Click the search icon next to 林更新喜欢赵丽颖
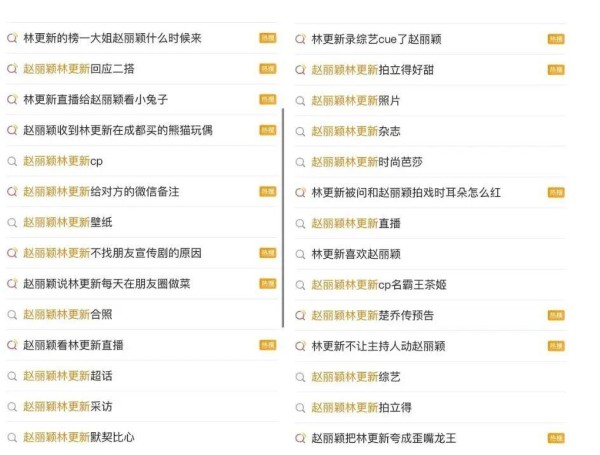 pyautogui.click(x=300, y=254)
